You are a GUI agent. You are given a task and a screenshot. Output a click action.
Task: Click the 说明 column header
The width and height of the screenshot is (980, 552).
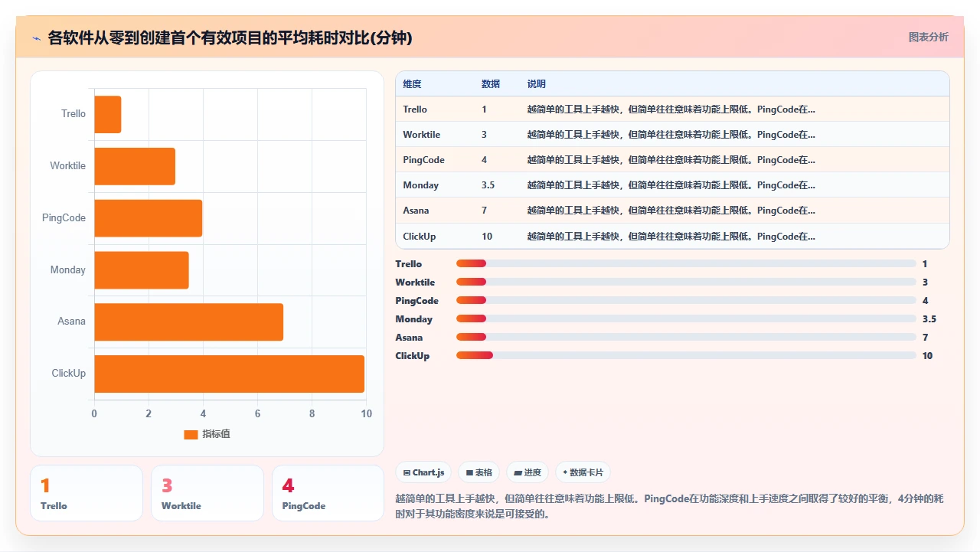[x=537, y=83]
